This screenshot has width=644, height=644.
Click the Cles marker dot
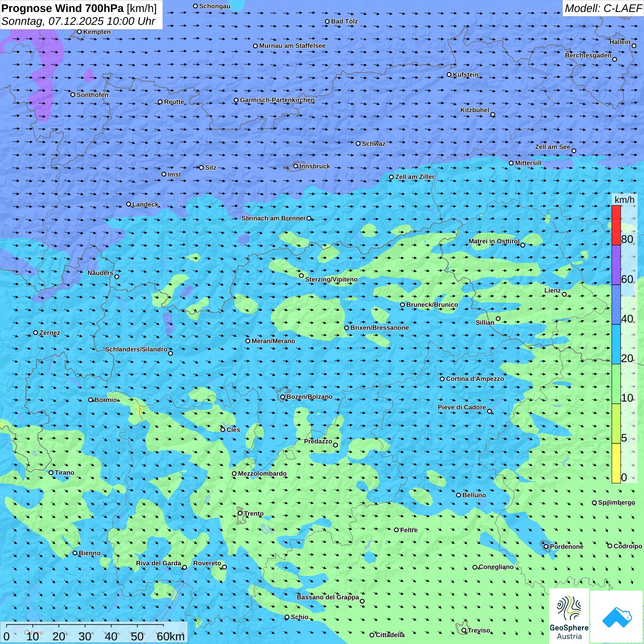pyautogui.click(x=223, y=430)
